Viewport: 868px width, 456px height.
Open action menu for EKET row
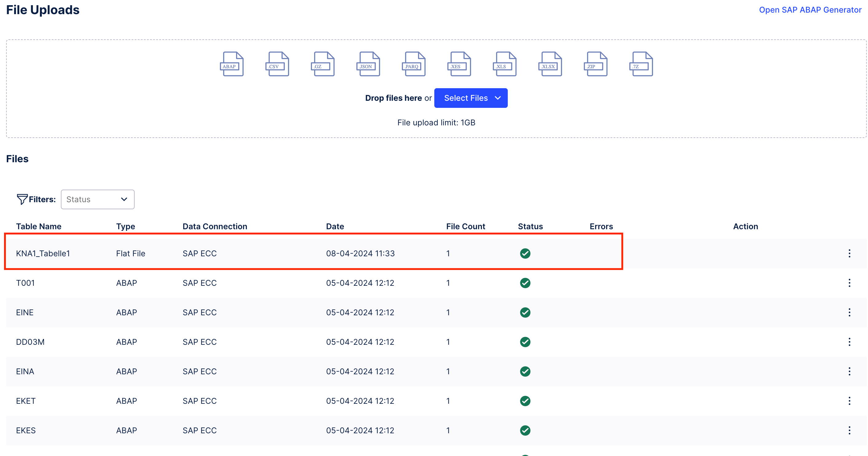coord(850,401)
